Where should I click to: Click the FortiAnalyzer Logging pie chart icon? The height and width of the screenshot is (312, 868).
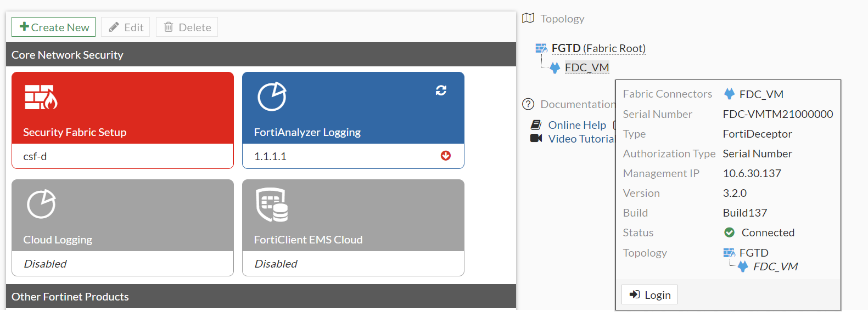tap(272, 97)
